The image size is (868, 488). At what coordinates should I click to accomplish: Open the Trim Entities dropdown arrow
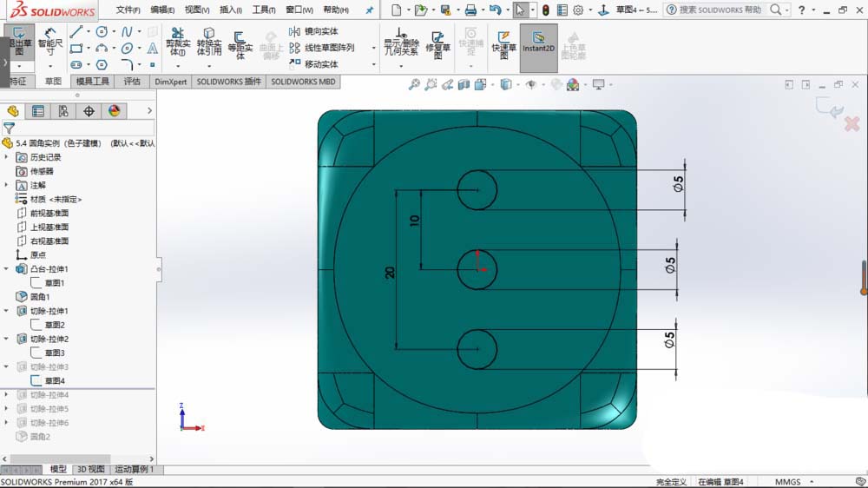point(178,66)
